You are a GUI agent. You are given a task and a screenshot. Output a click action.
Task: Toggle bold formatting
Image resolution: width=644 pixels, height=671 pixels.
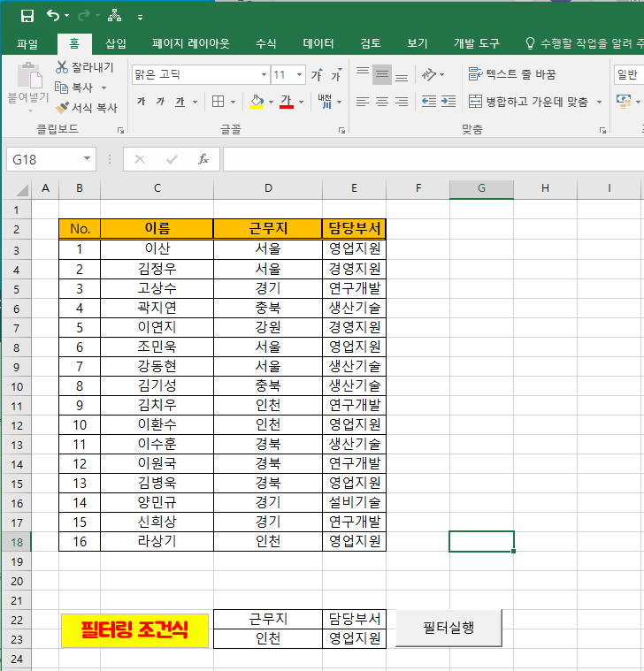pos(142,102)
